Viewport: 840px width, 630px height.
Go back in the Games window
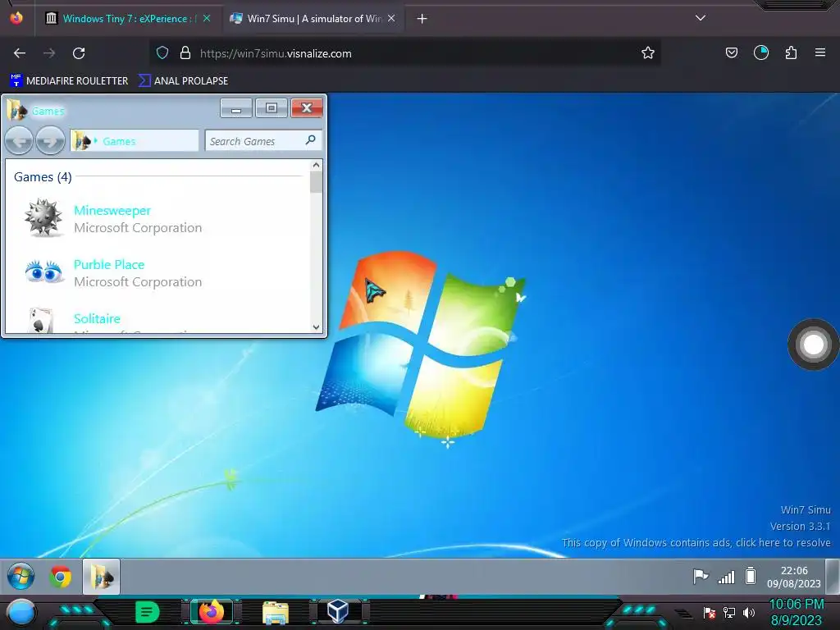pyautogui.click(x=19, y=141)
